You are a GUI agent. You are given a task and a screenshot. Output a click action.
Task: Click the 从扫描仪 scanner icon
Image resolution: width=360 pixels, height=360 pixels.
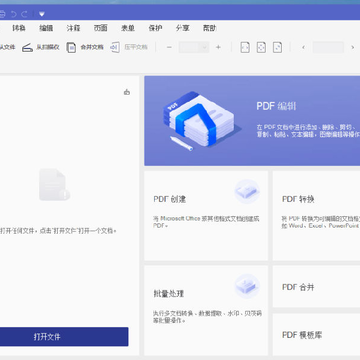click(27, 48)
